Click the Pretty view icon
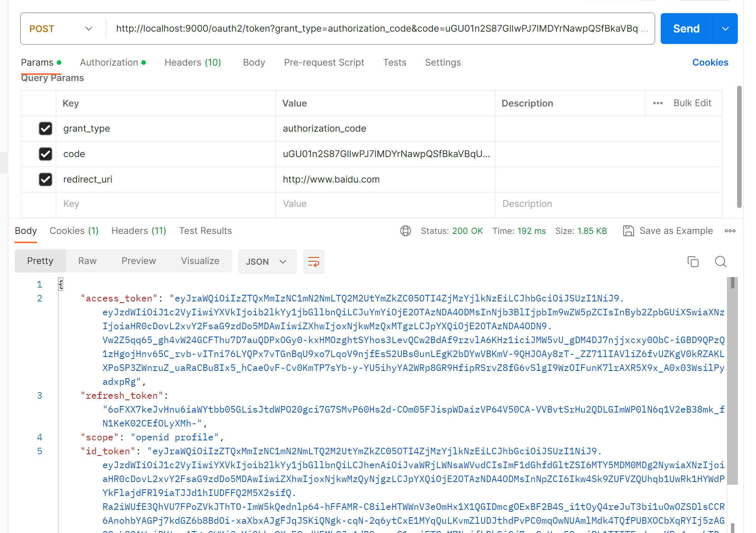Image resolution: width=756 pixels, height=533 pixels. [41, 261]
